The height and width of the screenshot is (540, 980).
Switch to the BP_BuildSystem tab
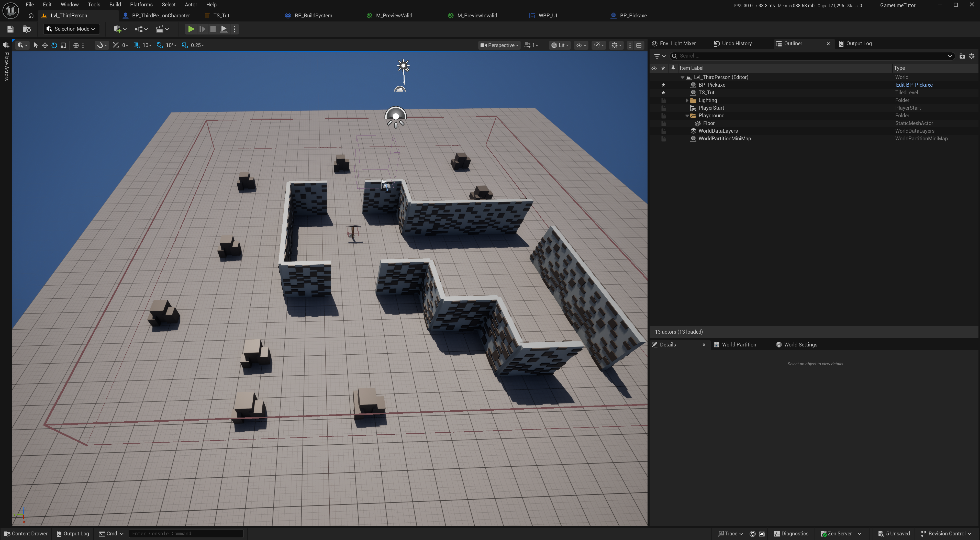pos(313,16)
